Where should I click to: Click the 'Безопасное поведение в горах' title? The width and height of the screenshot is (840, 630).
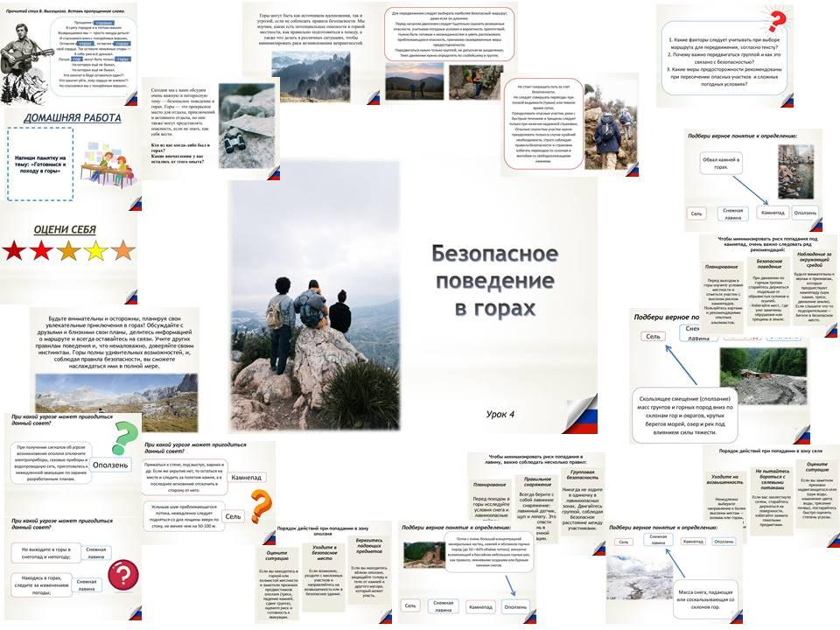(x=493, y=281)
